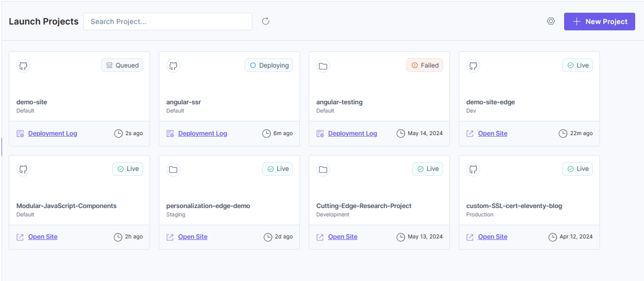This screenshot has width=644, height=281.
Task: Select the Cutting-Edge-Research-Project name
Action: pyautogui.click(x=364, y=205)
